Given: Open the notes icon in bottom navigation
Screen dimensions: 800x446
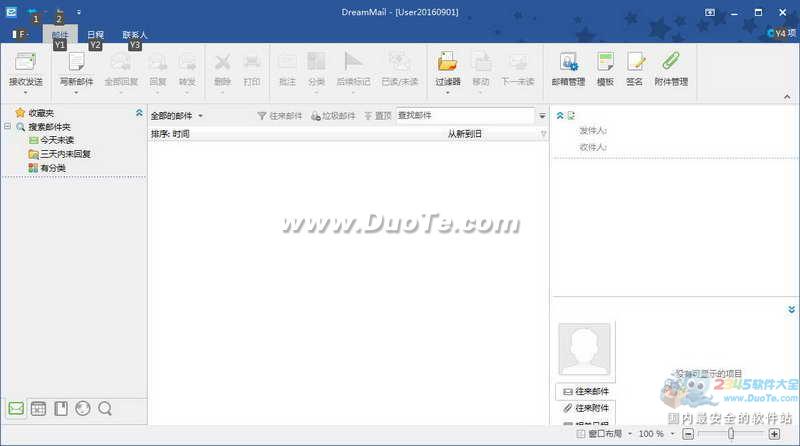Looking at the screenshot, I should [61, 408].
